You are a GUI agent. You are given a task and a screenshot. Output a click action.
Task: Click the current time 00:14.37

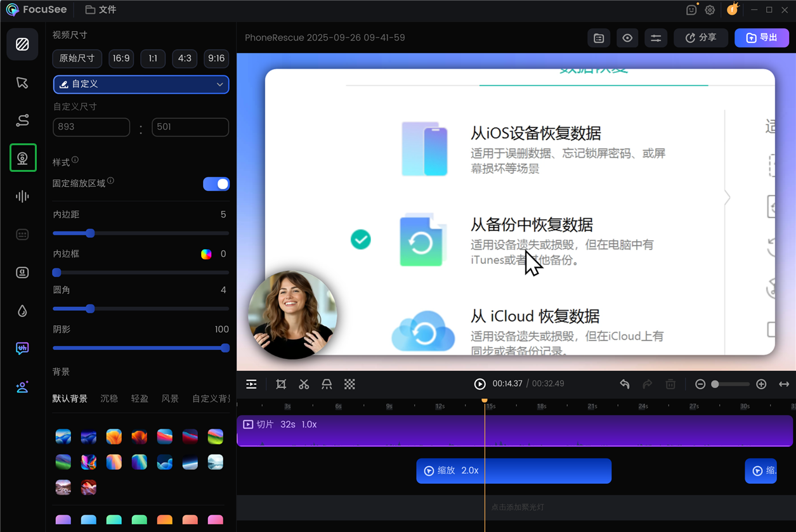(x=507, y=384)
